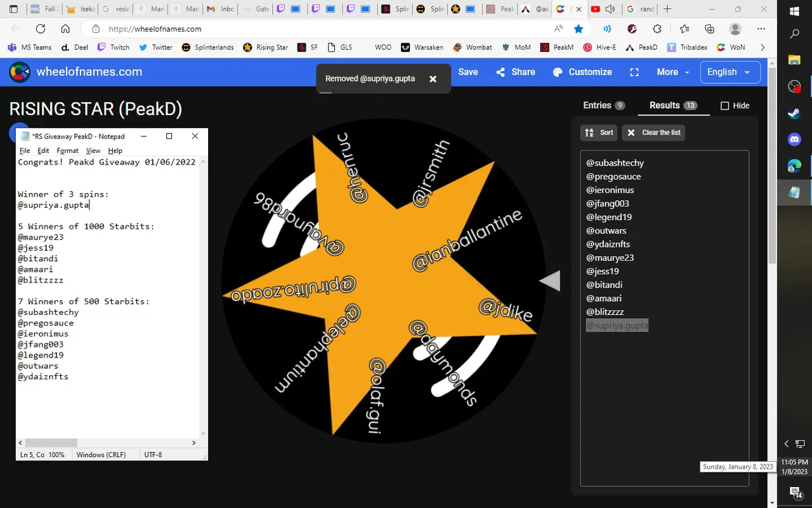Sort the results list
Image resolution: width=812 pixels, height=508 pixels.
click(x=599, y=132)
